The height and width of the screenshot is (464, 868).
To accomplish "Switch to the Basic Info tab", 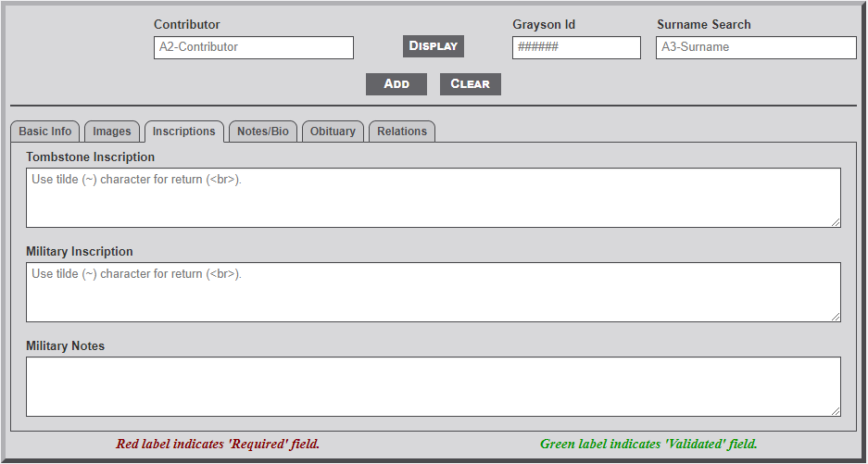I will (x=44, y=132).
